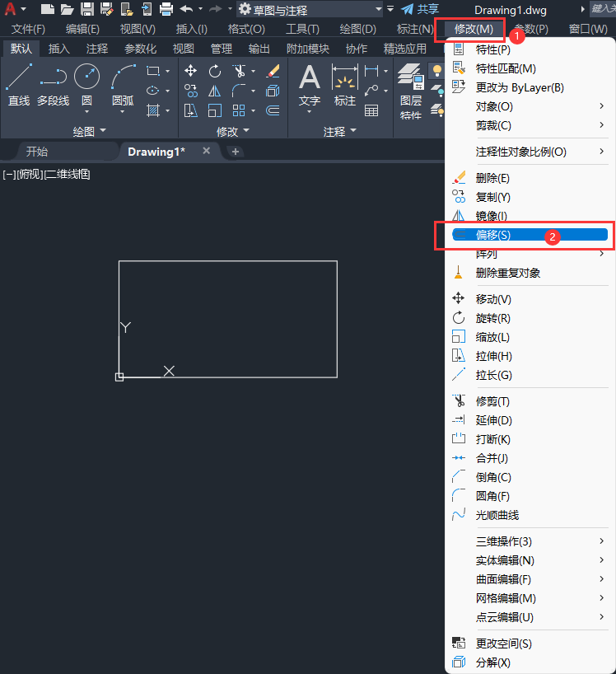Open the workspace dropdown 草图与注释
The height and width of the screenshot is (674, 616).
pyautogui.click(x=310, y=9)
